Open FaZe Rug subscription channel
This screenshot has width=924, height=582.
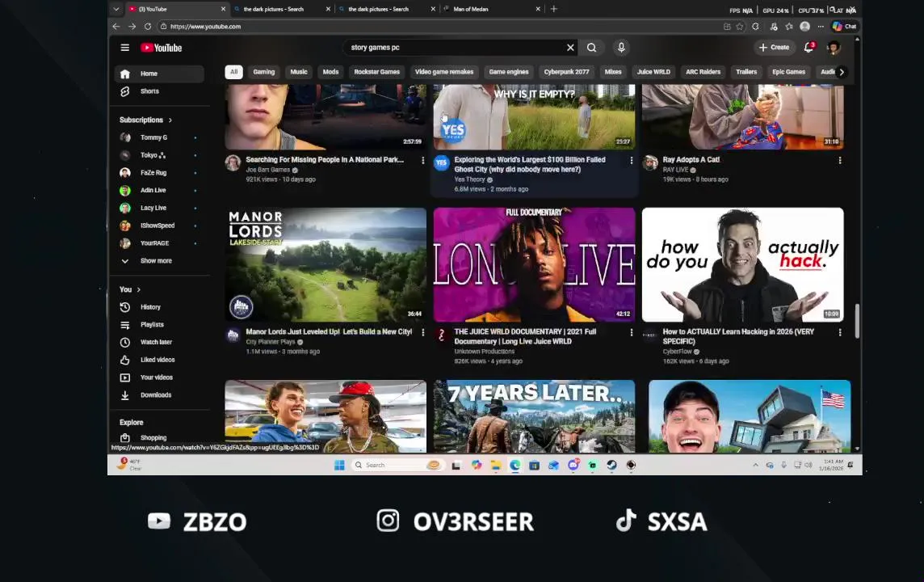pos(159,173)
